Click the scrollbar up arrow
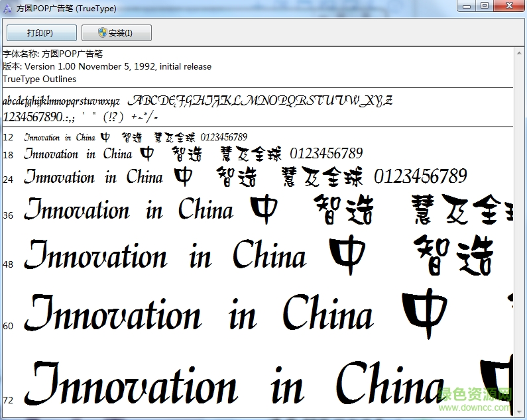Screen dimensions: 527x420 tap(520, 54)
